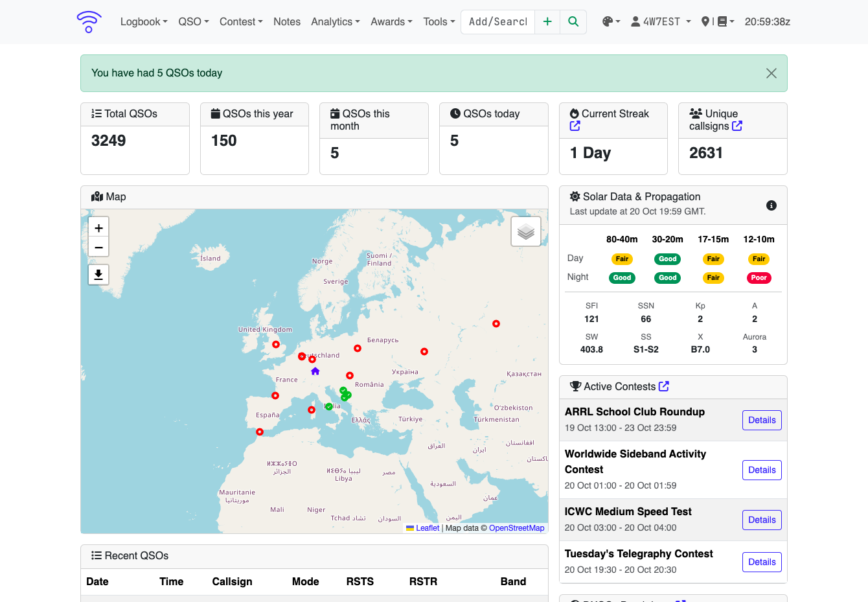Click the map zoom out button
868x602 pixels.
pyautogui.click(x=98, y=248)
